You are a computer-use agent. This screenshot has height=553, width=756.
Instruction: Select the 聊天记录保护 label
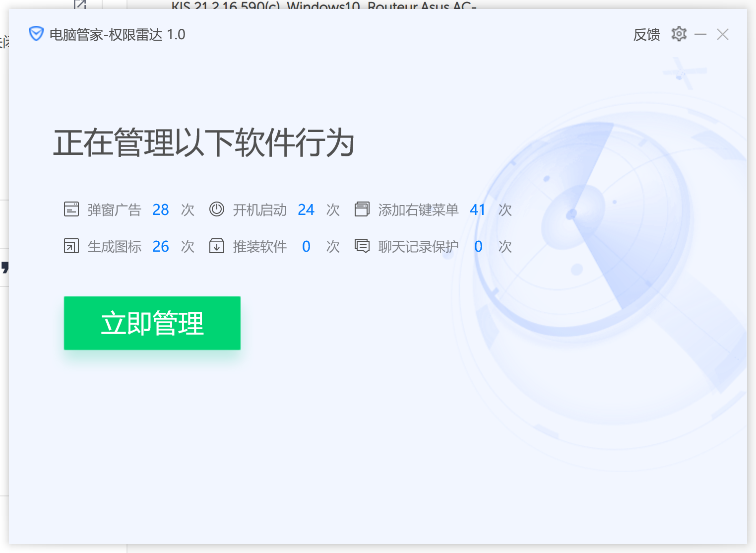pos(419,247)
